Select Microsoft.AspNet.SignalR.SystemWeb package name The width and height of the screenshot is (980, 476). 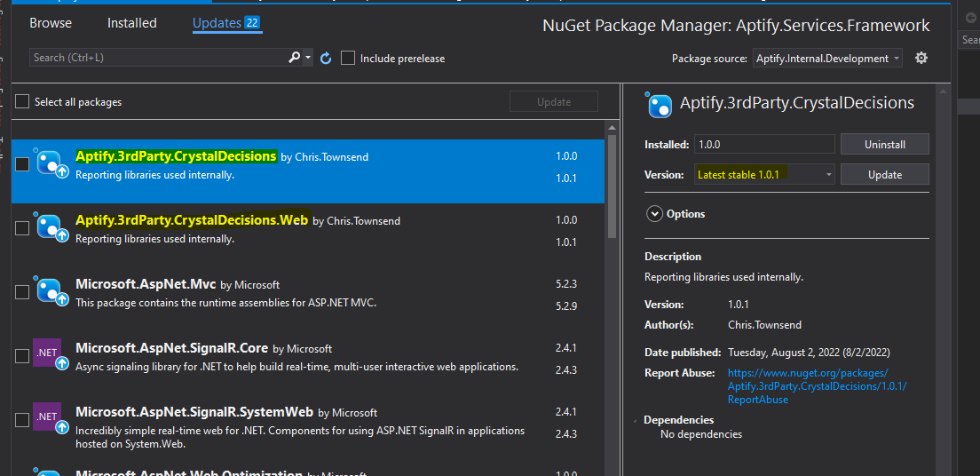(194, 411)
